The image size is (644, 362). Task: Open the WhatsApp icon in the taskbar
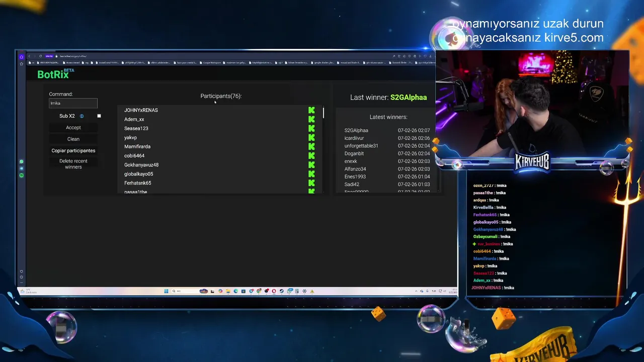click(x=289, y=291)
